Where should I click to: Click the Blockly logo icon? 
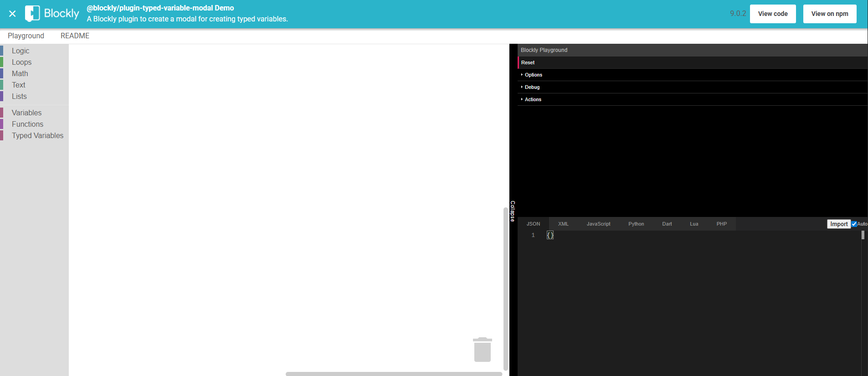tap(32, 14)
